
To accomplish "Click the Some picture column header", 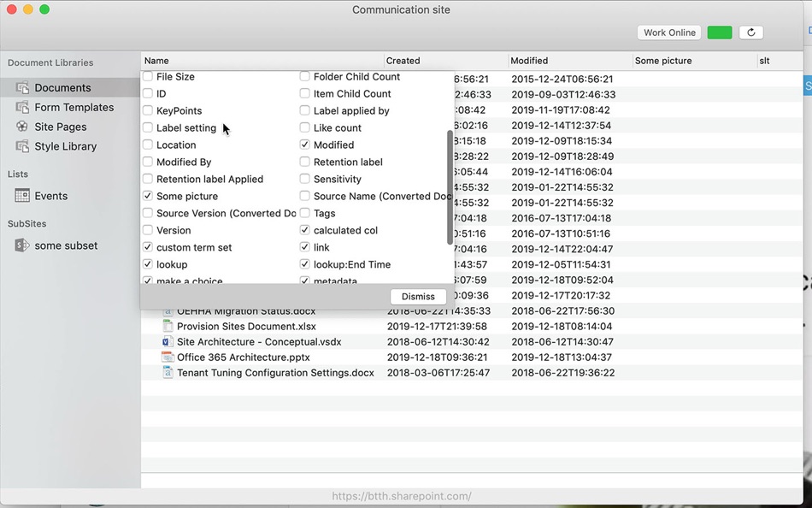I will (694, 61).
